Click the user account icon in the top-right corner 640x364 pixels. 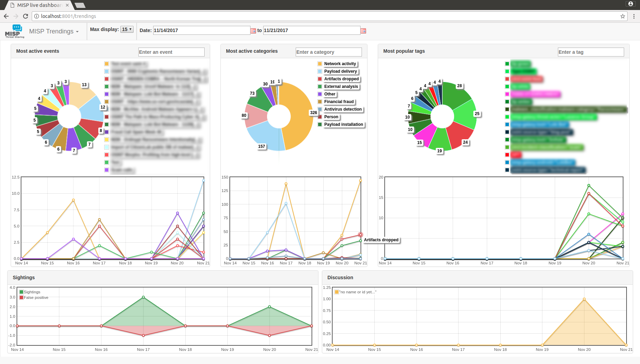(x=631, y=4)
